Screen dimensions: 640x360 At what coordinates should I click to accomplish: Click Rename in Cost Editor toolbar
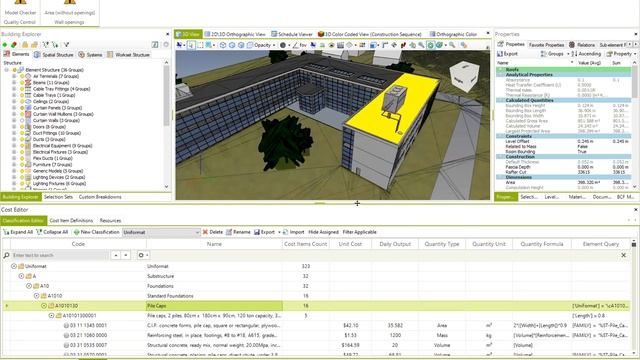pos(238,232)
